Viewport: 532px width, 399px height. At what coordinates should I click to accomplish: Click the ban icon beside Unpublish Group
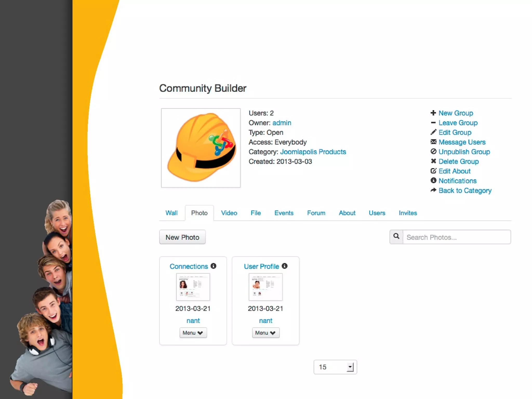[433, 151]
